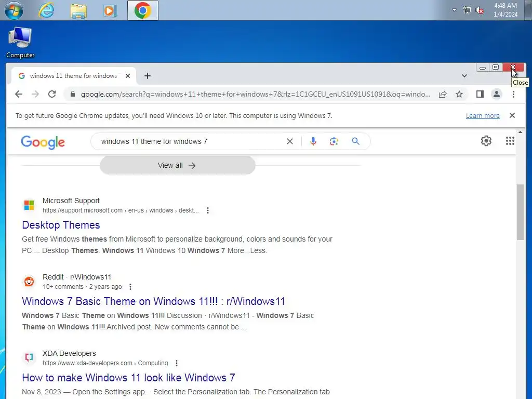Close the Google search tab
This screenshot has width=532, height=399.
(x=128, y=76)
